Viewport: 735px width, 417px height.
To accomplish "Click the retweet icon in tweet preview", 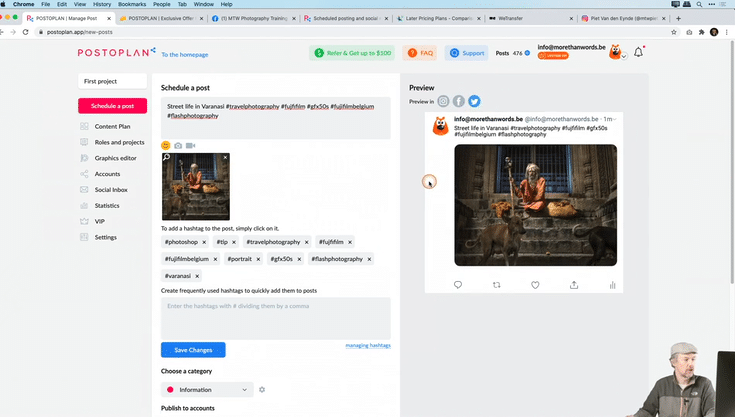I will pos(497,285).
